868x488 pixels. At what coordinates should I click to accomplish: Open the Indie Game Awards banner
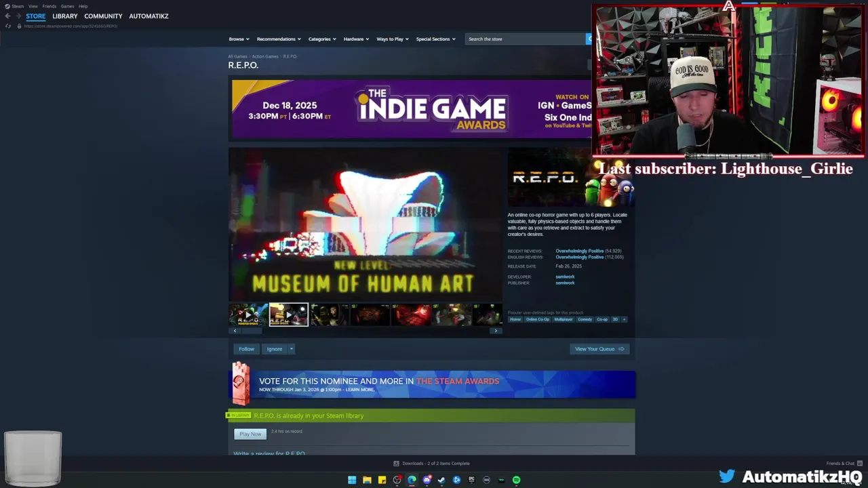tap(411, 109)
